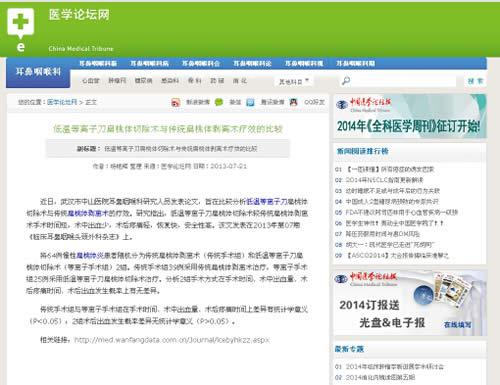
Task: Click the QQ penguin share icon
Action: pyautogui.click(x=293, y=102)
